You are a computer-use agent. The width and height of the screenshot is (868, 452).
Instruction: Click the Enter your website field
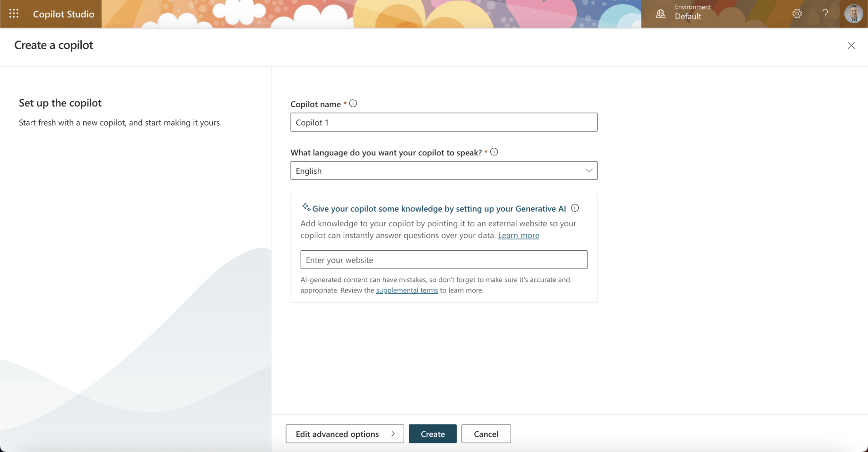tap(444, 260)
